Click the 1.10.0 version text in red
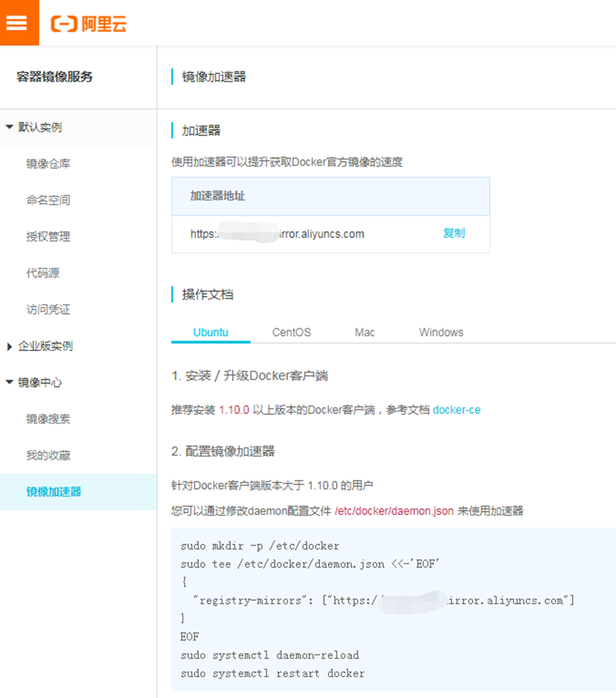616x698 pixels. point(234,410)
